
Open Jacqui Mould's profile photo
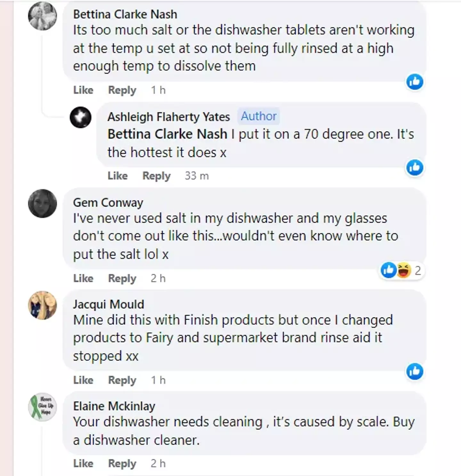[43, 305]
